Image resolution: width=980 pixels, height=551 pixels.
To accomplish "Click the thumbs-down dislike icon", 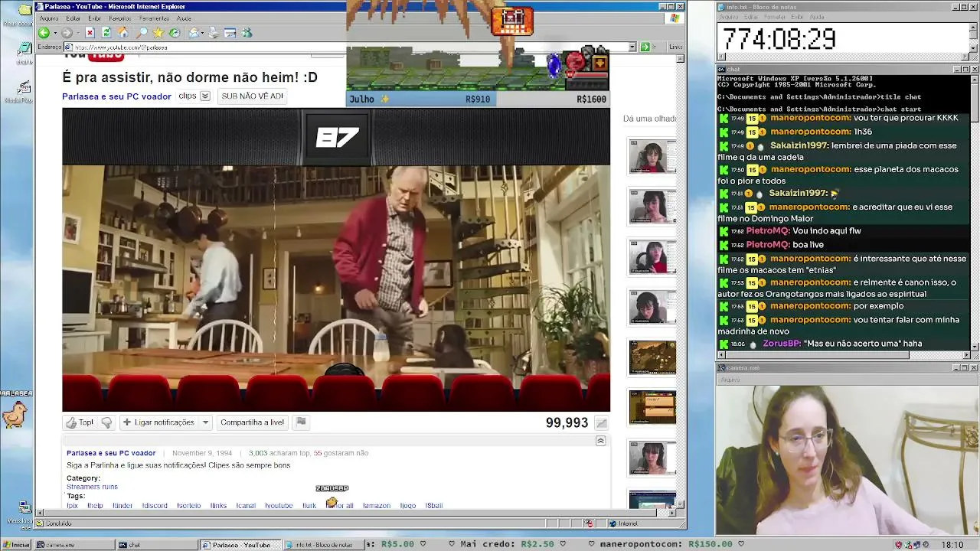I will [106, 422].
